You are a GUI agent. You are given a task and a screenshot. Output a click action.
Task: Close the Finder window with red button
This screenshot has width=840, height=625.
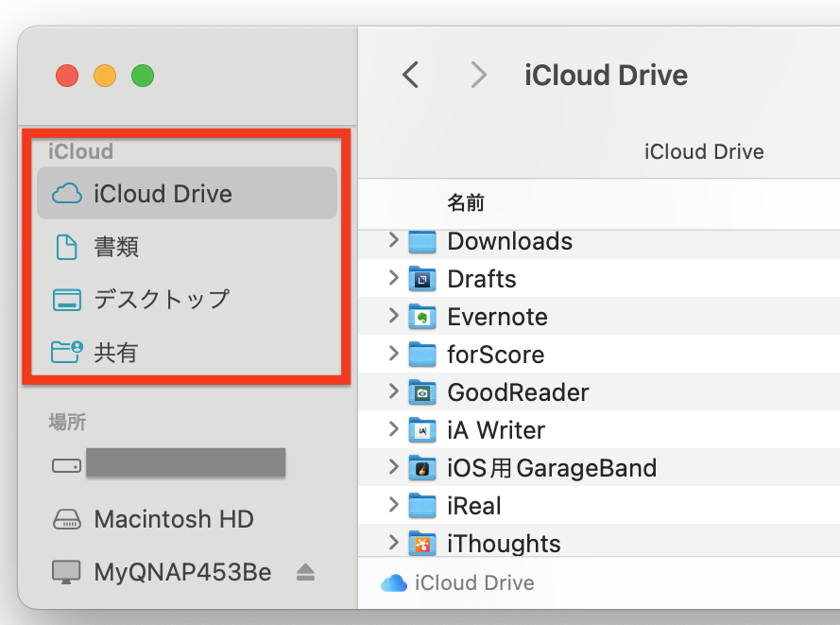point(67,76)
